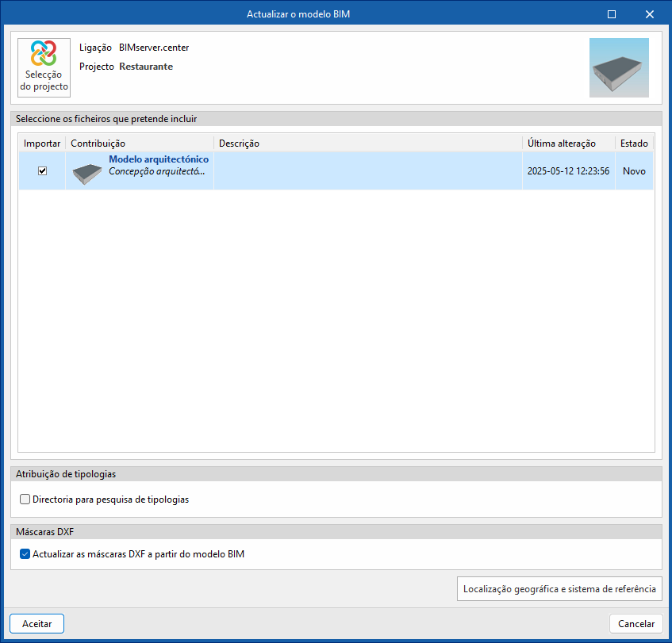Enable Directoria para pesquisa de tipologias checkbox
Viewport: 672px width, 643px height.
tap(25, 499)
